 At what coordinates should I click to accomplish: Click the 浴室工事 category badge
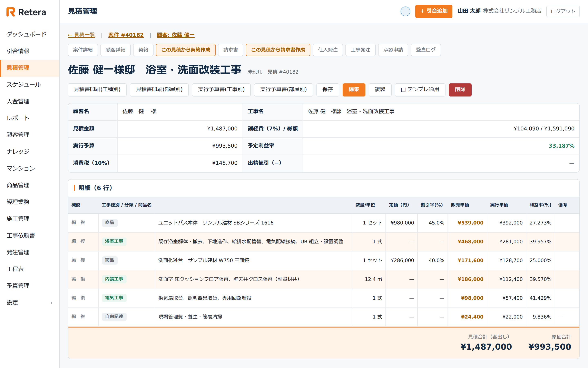coord(114,241)
